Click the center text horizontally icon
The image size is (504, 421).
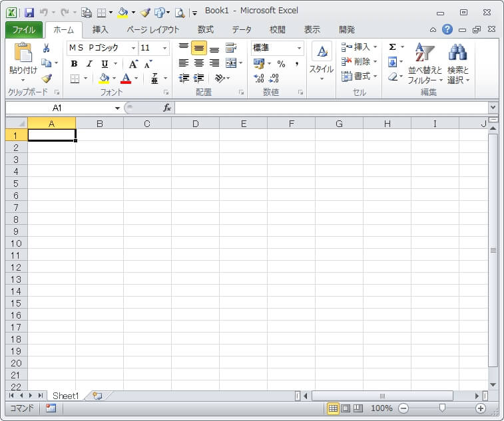198,63
